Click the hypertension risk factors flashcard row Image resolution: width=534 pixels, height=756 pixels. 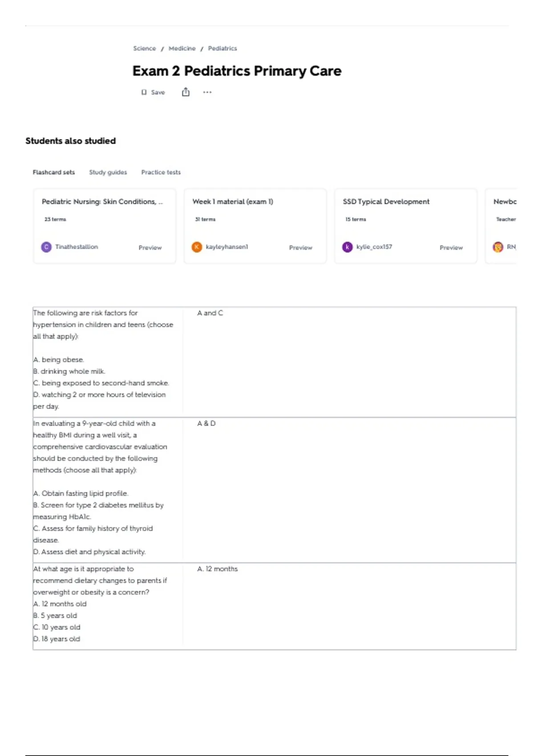[x=275, y=362]
